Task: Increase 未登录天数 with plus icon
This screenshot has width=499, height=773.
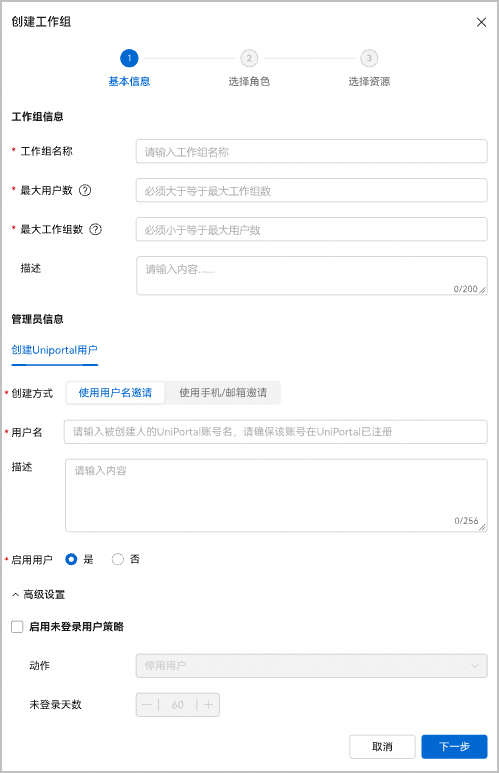Action: click(209, 705)
